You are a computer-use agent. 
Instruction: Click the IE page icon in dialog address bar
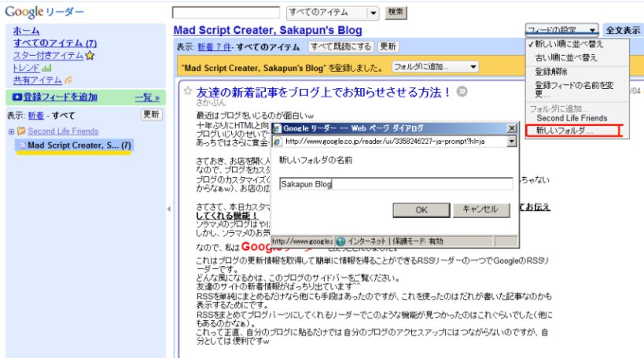click(x=278, y=142)
